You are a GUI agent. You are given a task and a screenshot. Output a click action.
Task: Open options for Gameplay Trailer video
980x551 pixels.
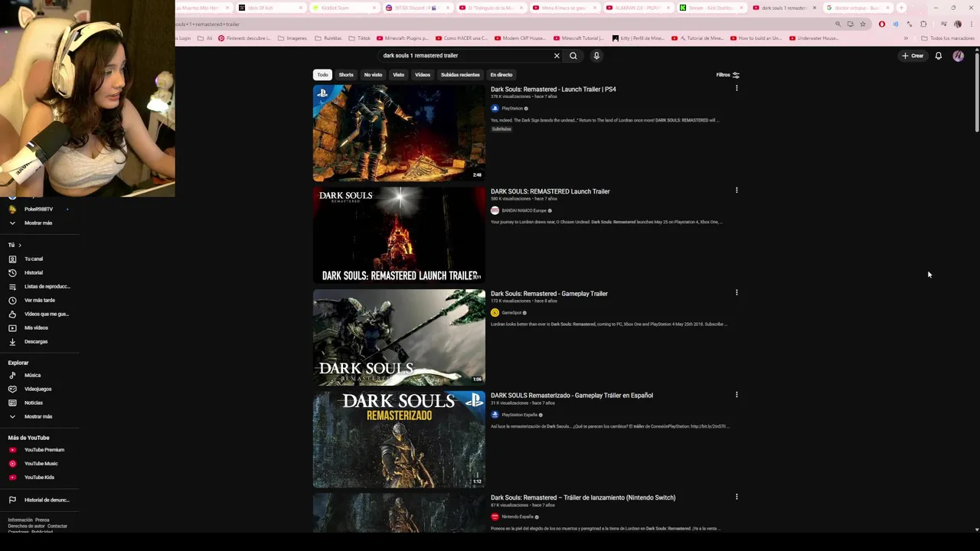point(737,292)
